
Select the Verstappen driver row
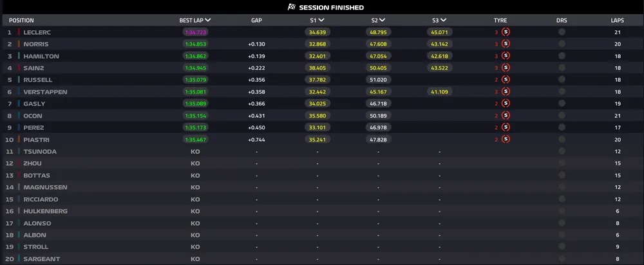[x=322, y=91]
